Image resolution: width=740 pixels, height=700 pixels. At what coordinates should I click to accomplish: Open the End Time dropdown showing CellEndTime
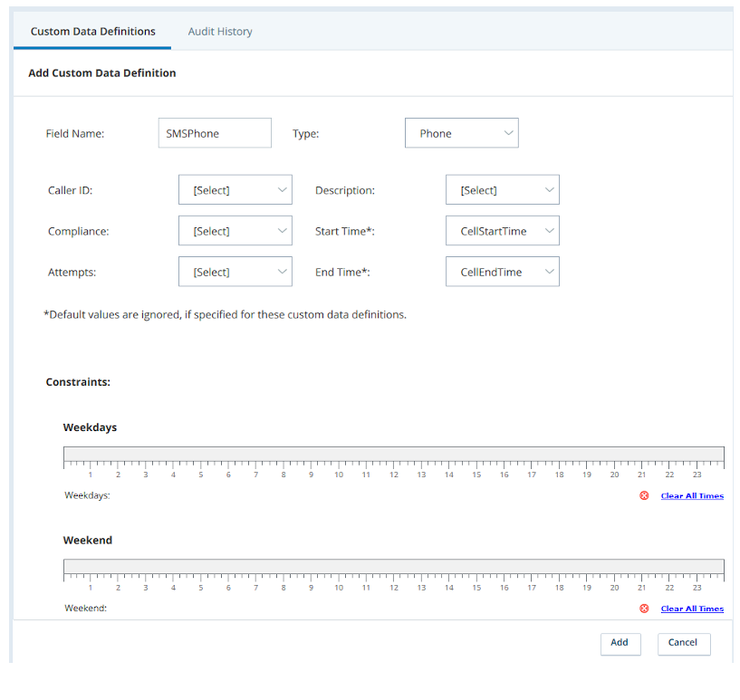(x=502, y=272)
